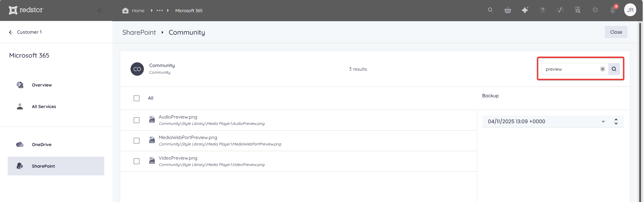Select the SharePoint menu item
The image size is (644, 202).
56,166
